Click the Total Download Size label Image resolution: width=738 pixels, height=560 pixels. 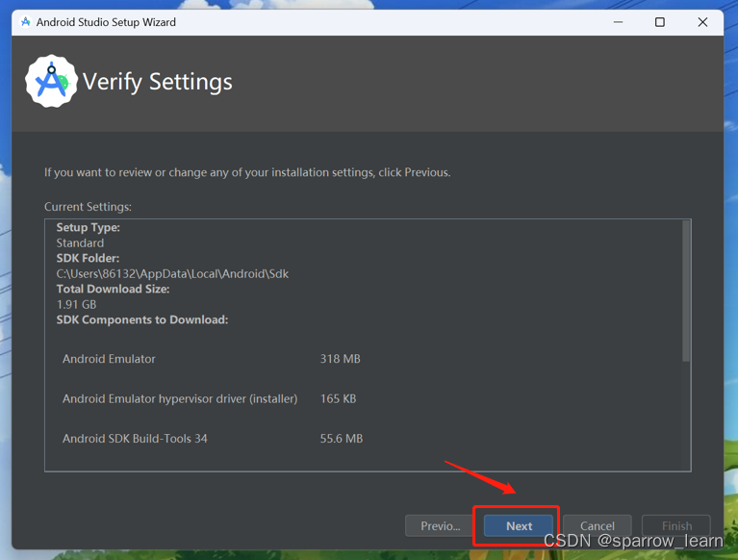(113, 289)
